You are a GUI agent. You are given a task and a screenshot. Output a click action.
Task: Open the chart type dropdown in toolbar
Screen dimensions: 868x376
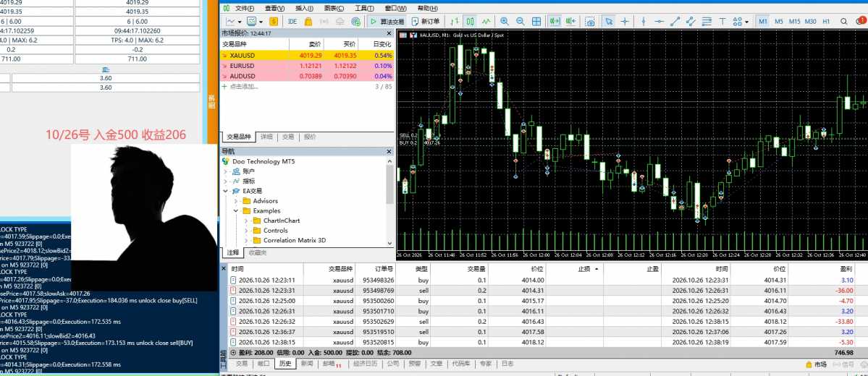(233, 21)
